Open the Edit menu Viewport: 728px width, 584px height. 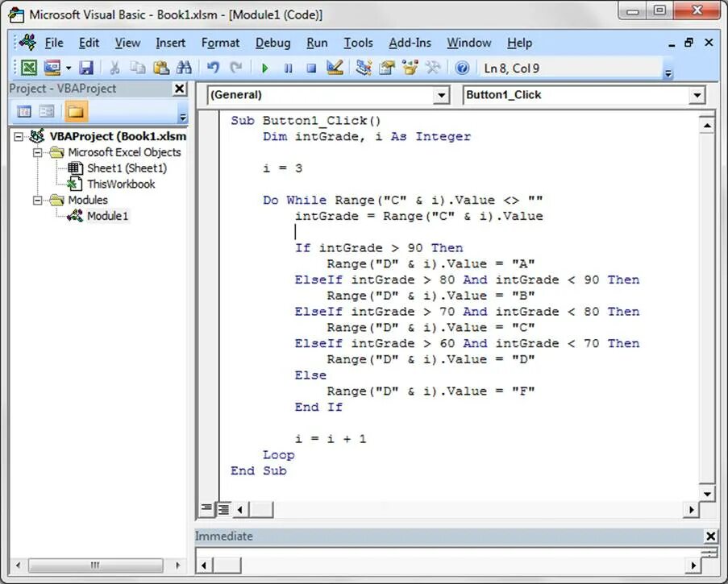(89, 43)
